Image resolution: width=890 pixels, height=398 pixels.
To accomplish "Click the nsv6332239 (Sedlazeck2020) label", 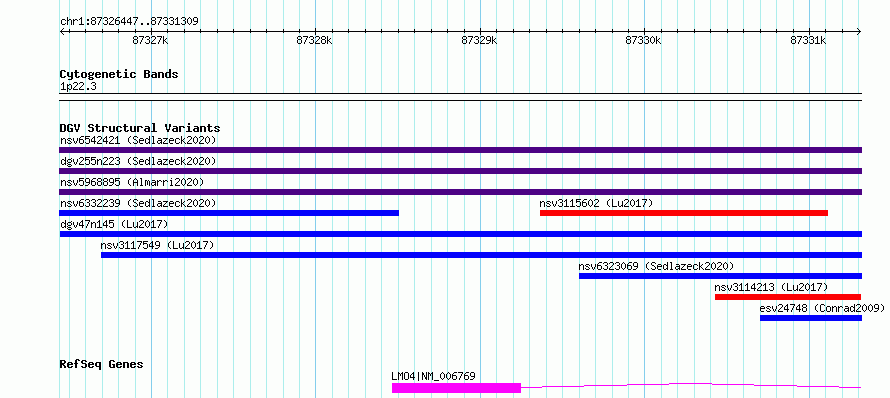I will point(138,203).
